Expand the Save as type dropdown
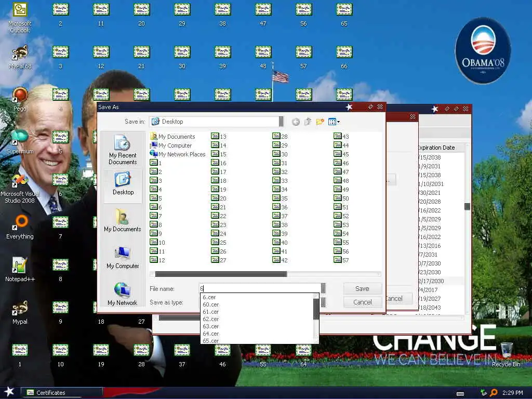Screen dimensions: 532x399 [x=323, y=302]
